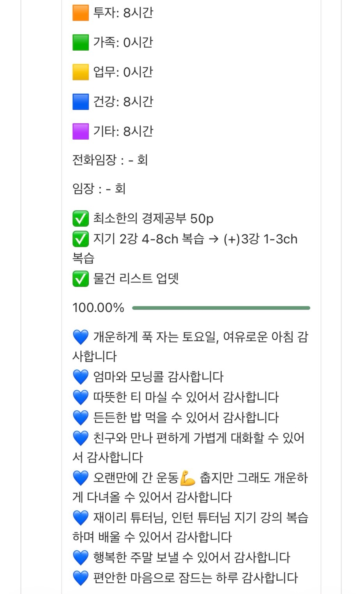
Task: Click the blue heart before 엄마와 모닝콜
Action: tap(81, 377)
